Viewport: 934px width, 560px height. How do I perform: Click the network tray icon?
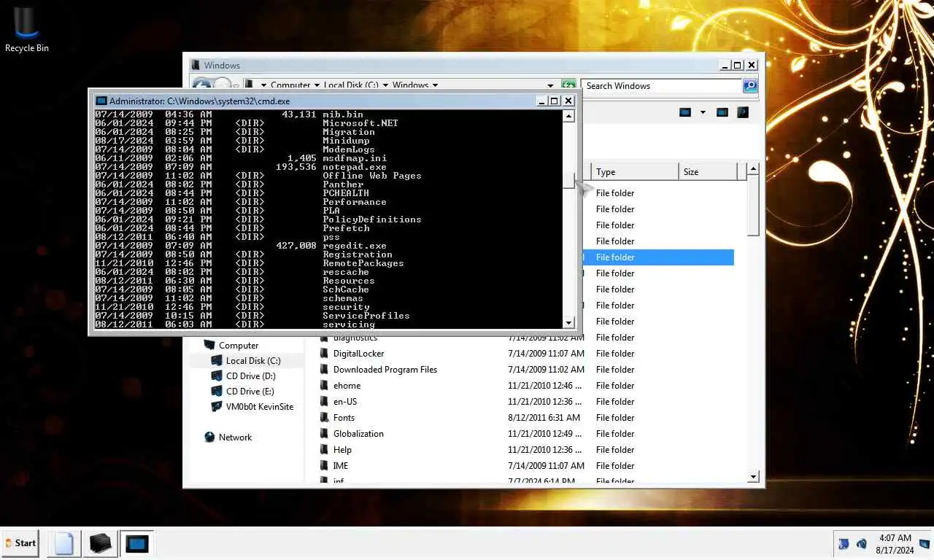pos(844,543)
